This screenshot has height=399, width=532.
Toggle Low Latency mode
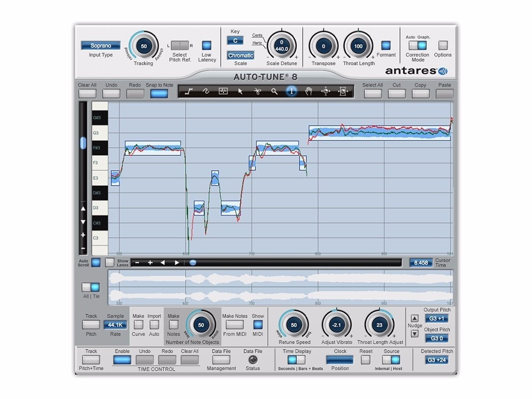tap(206, 45)
